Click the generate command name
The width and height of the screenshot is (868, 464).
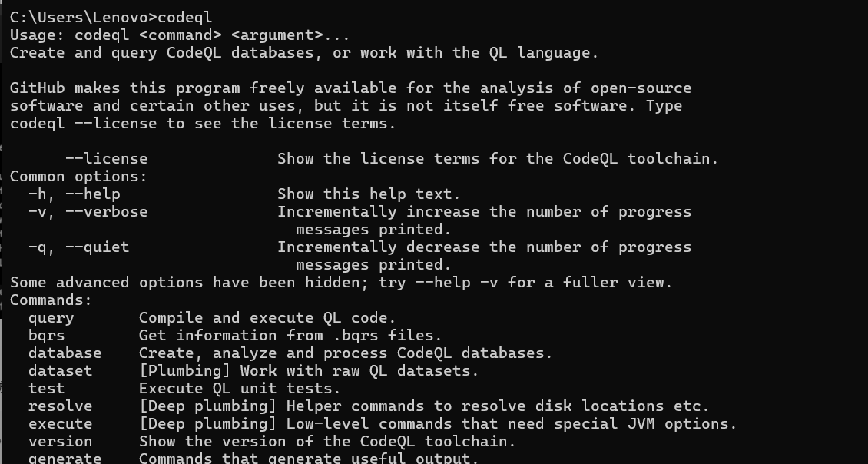(65, 459)
